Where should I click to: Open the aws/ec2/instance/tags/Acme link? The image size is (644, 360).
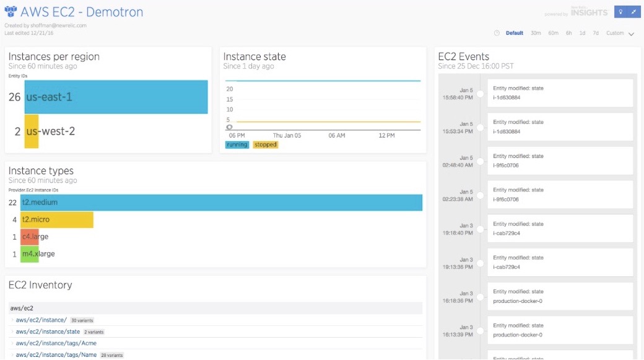pyautogui.click(x=56, y=343)
